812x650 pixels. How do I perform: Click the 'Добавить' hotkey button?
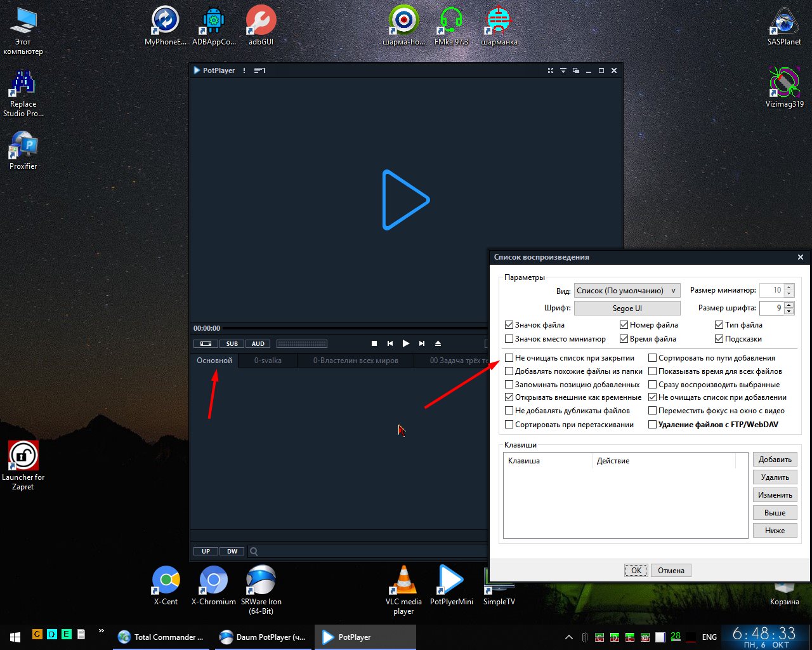point(775,460)
